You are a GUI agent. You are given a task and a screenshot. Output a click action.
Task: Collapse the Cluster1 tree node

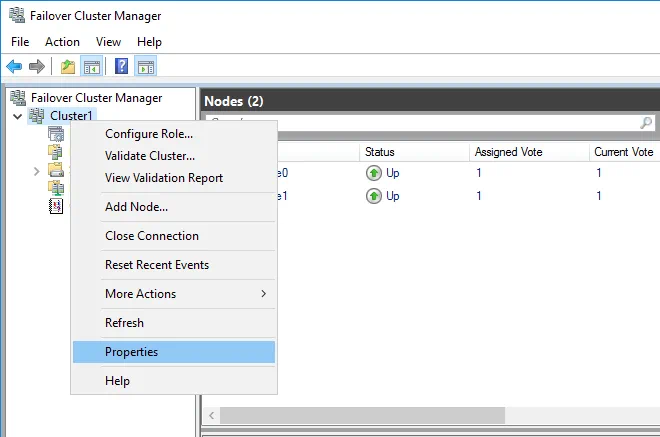(17, 117)
